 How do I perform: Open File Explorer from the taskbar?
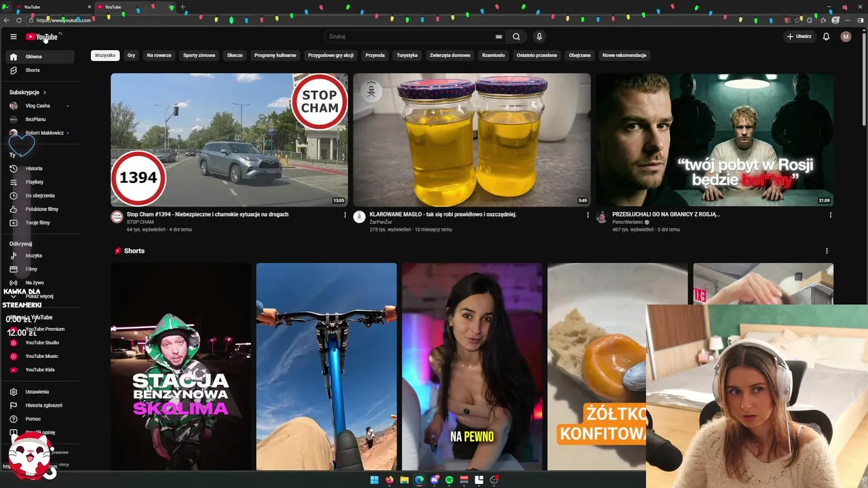(x=404, y=480)
